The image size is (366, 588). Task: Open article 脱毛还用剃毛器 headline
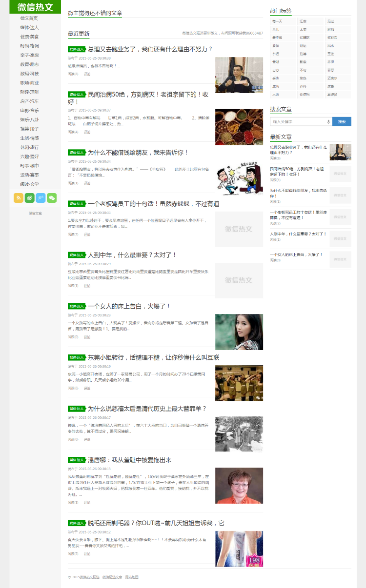pyautogui.click(x=156, y=523)
